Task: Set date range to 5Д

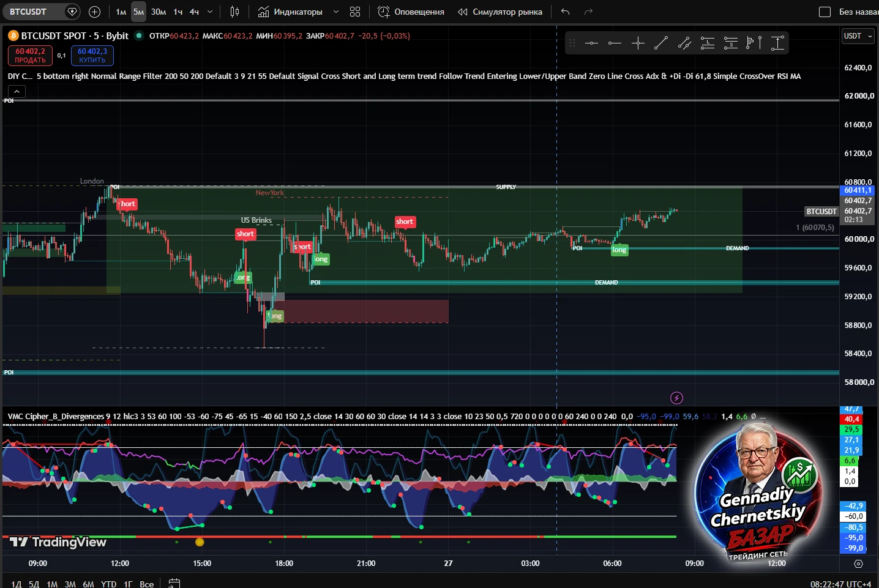Action: 34,584
